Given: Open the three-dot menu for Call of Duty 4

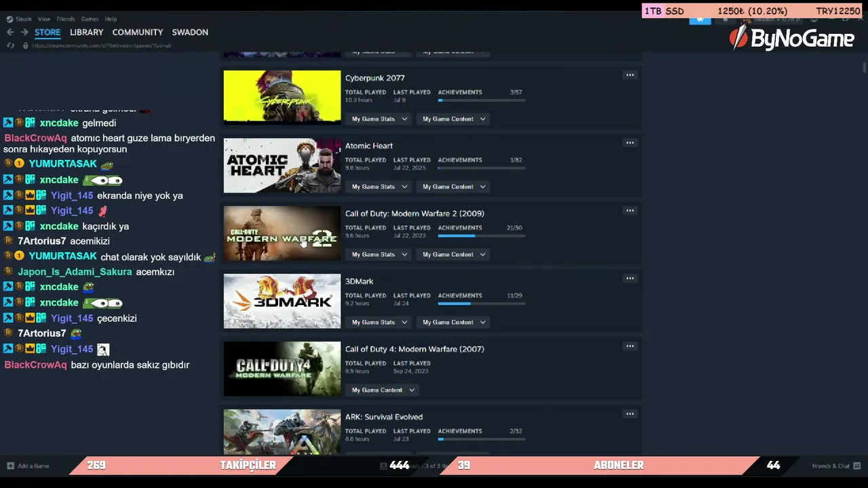Looking at the screenshot, I should point(630,346).
